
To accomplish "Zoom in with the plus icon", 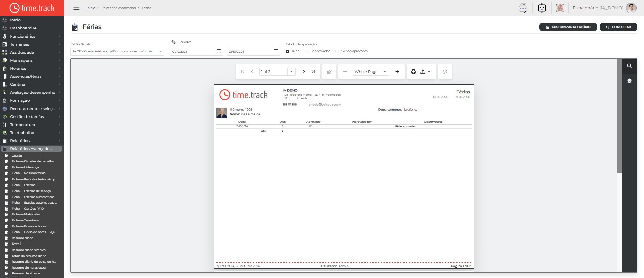I will tap(397, 72).
